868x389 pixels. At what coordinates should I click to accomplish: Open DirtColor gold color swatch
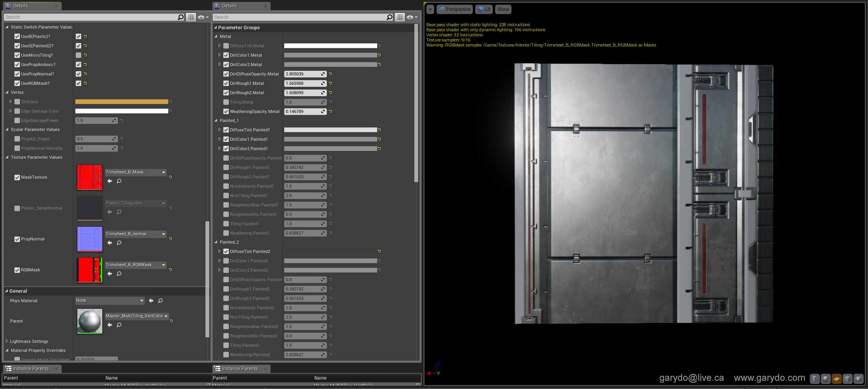(122, 102)
